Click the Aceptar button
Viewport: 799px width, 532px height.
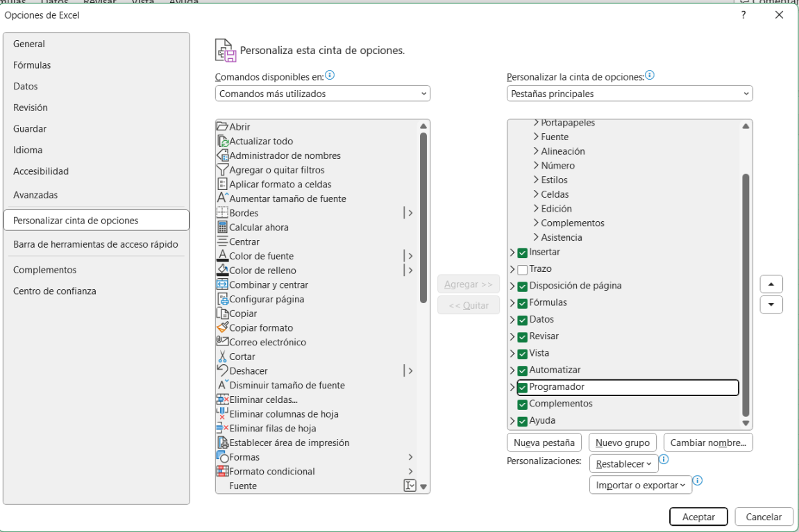pyautogui.click(x=698, y=517)
